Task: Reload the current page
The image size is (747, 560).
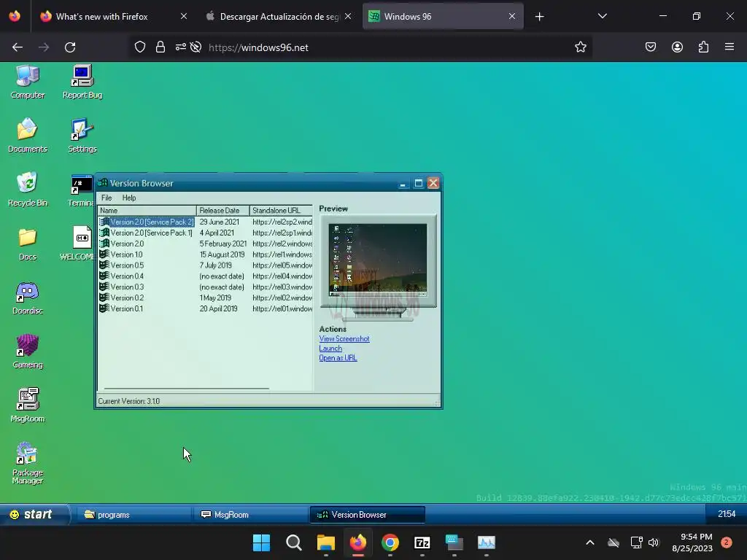Action: [x=70, y=47]
